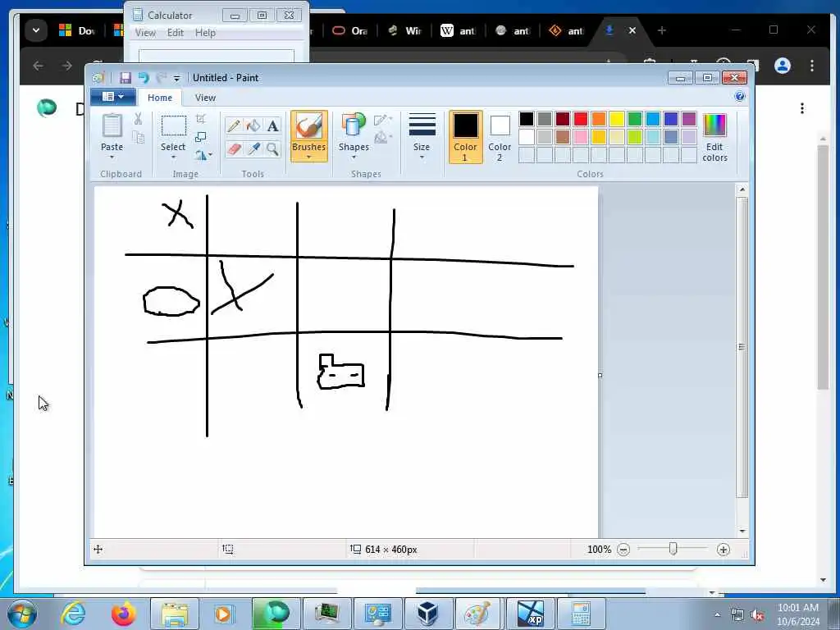Viewport: 840px width, 630px height.
Task: Open the browser three-dot menu
Action: pyautogui.click(x=812, y=66)
